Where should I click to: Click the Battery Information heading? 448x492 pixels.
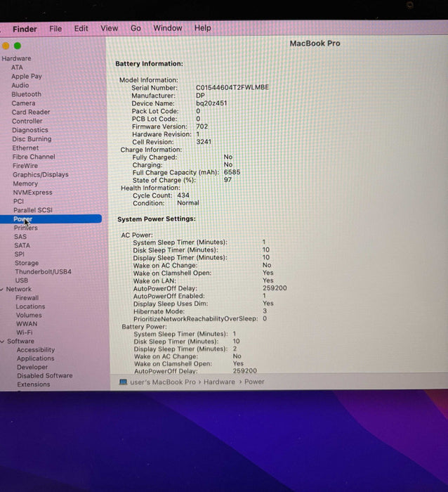coord(150,64)
